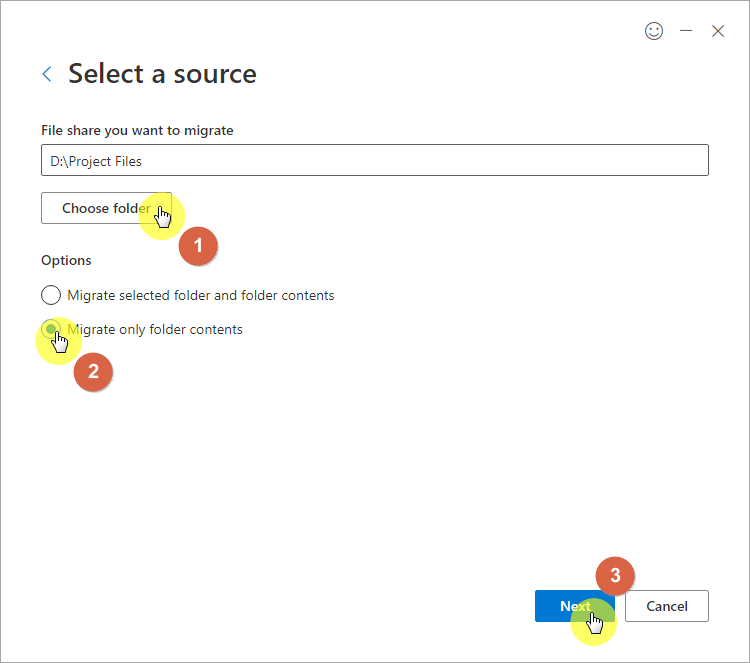Click the Choose folder button

tap(106, 208)
